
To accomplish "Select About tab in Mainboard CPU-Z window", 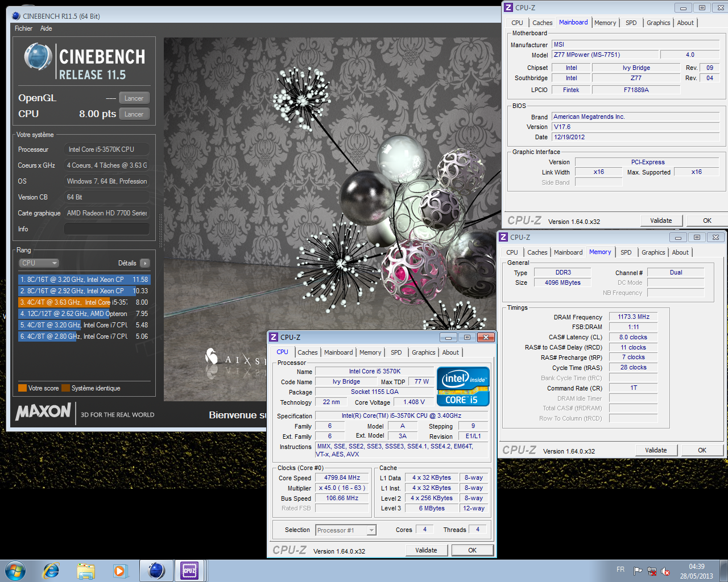I will pyautogui.click(x=685, y=23).
